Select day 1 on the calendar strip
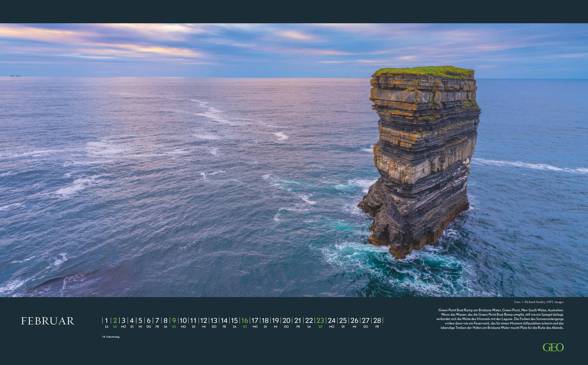Viewport: 588px width, 365px height. (x=107, y=321)
